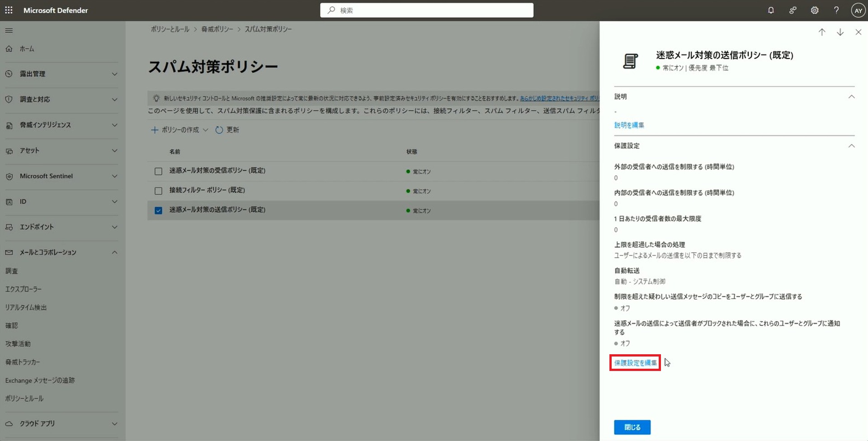Open the settings gear icon
This screenshot has width=868, height=441.
point(814,10)
